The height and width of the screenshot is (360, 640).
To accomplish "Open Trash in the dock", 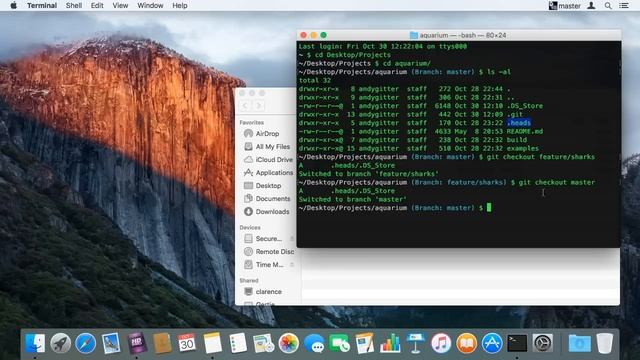I will 604,343.
